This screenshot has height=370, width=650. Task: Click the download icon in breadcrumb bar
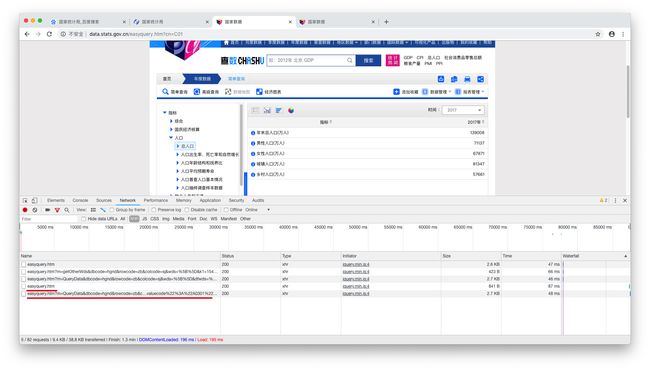[x=441, y=79]
